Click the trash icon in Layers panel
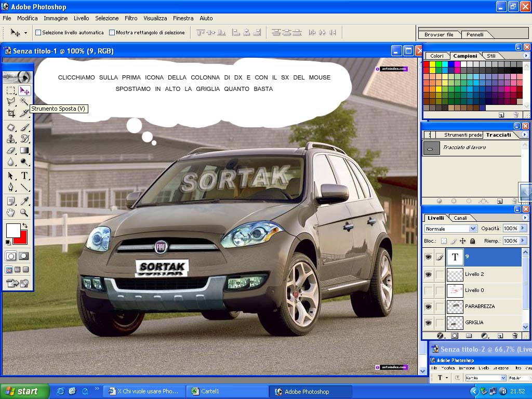This screenshot has height=399, width=532. coord(515,336)
